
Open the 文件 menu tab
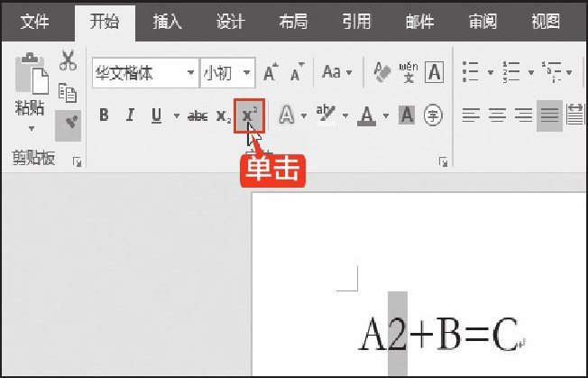coord(34,22)
